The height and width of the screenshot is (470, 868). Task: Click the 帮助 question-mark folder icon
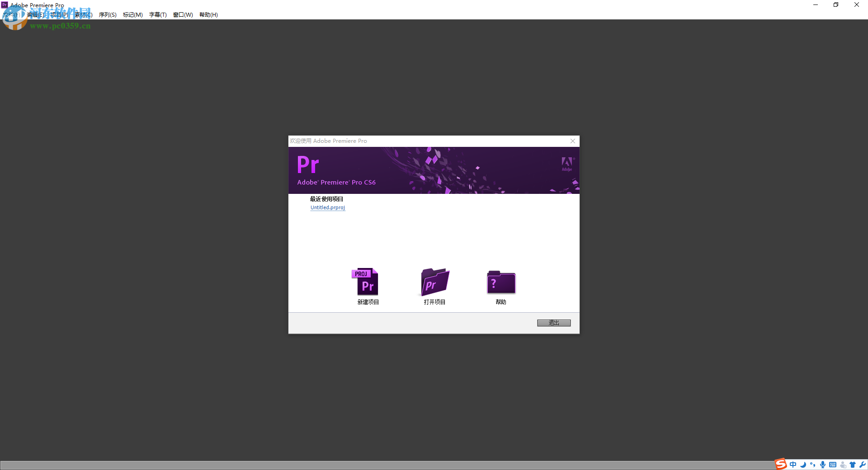pos(500,282)
